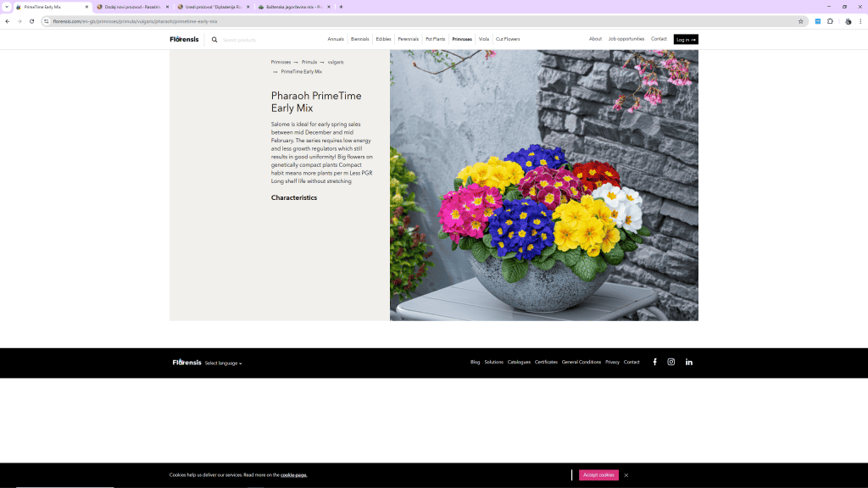The image size is (868, 488).
Task: Open the Facebook icon in footer
Action: click(x=655, y=362)
